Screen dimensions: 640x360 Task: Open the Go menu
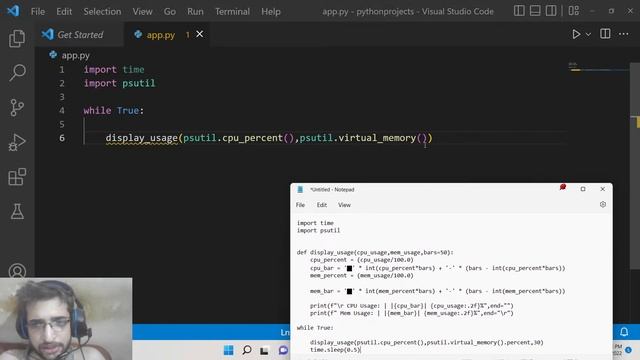[170, 11]
